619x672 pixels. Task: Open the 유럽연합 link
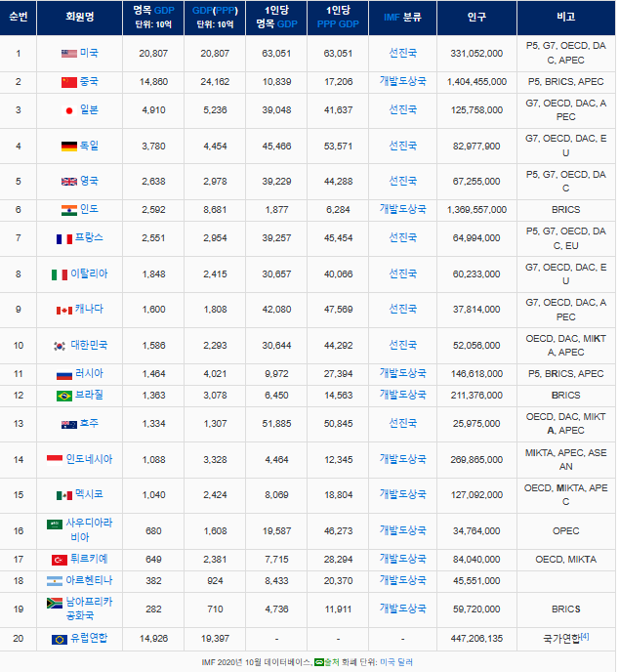[89, 638]
